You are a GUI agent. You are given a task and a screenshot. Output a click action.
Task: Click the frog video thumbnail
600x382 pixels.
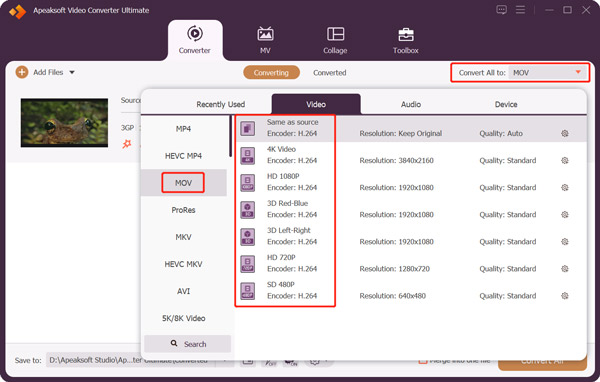click(64, 122)
